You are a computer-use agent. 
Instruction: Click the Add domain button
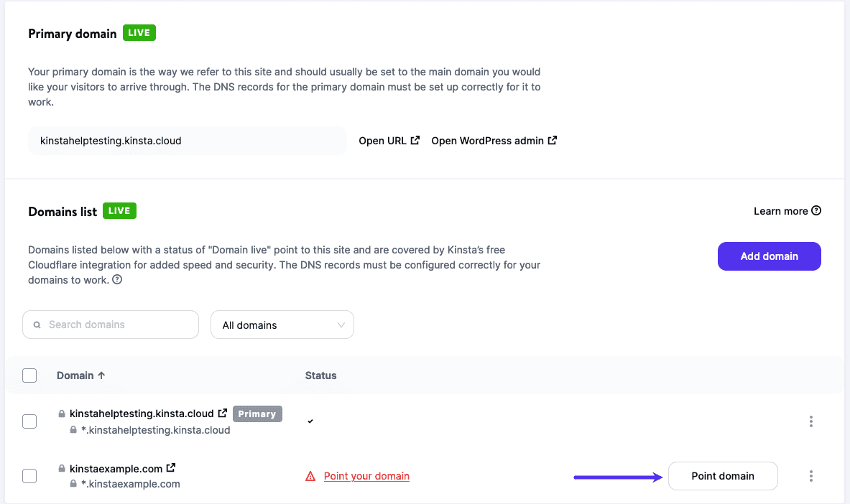(769, 256)
